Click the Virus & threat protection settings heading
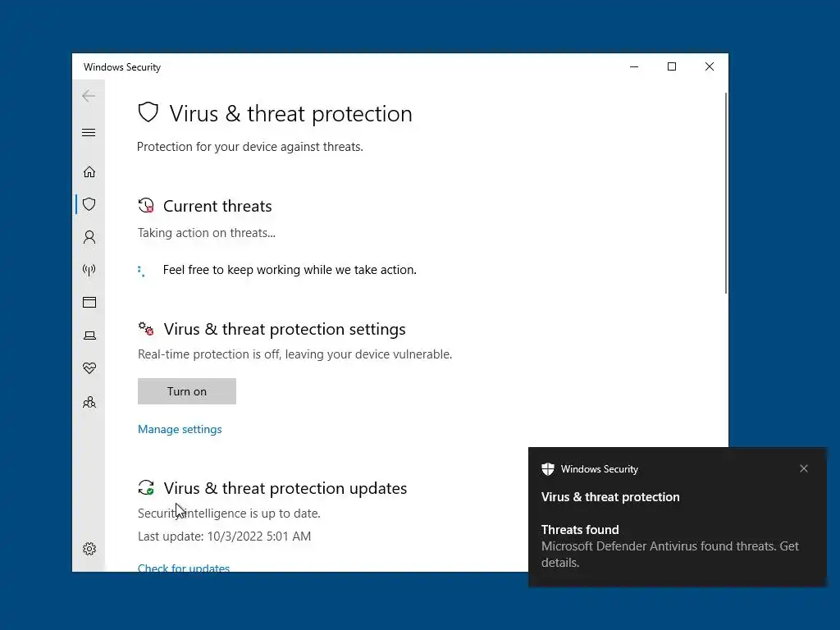 [285, 329]
